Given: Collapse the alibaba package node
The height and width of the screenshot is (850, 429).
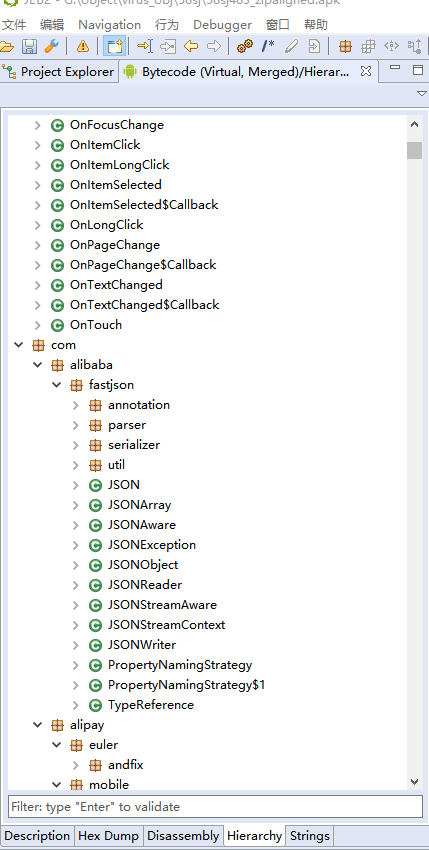Looking at the screenshot, I should click(37, 365).
